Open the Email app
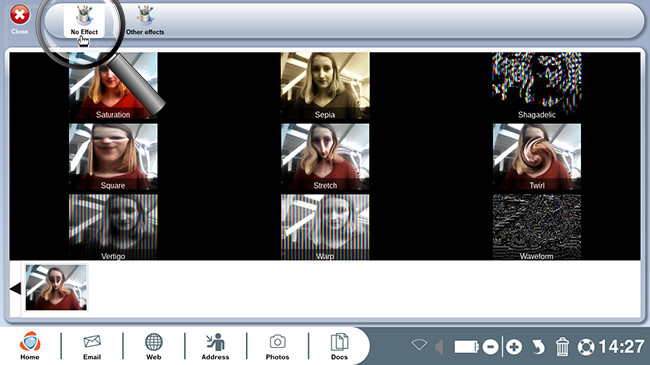The height and width of the screenshot is (365, 650). click(x=92, y=346)
